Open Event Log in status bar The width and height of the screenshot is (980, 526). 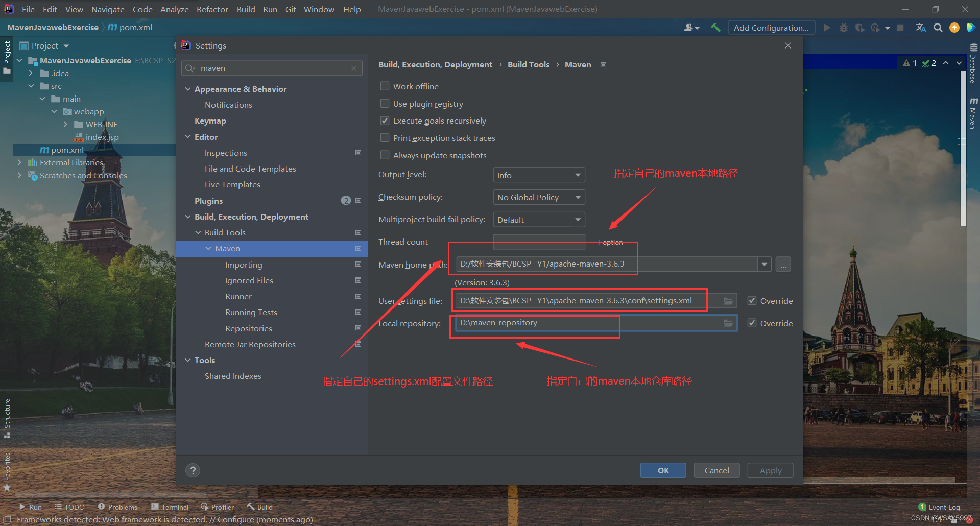click(x=939, y=507)
